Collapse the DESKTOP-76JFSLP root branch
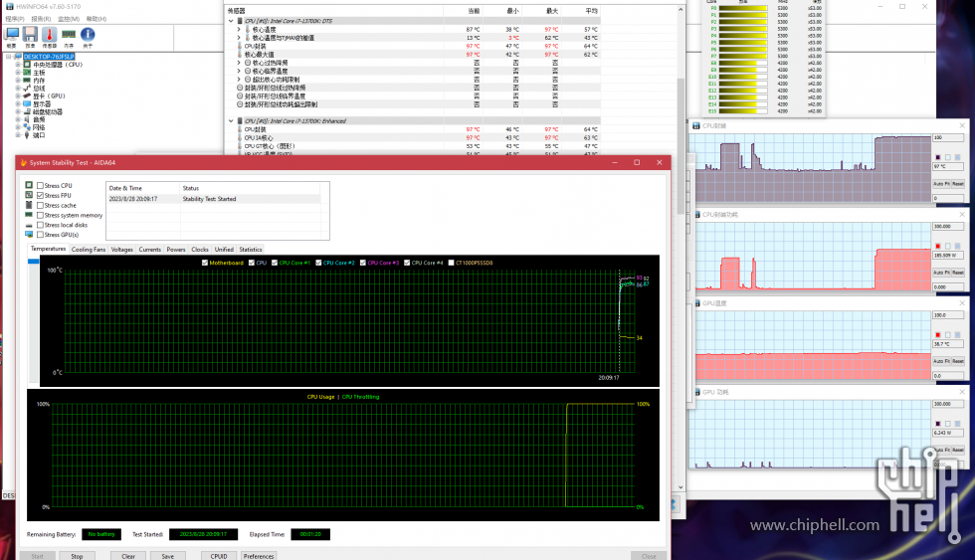This screenshot has width=975, height=560. coord(9,57)
